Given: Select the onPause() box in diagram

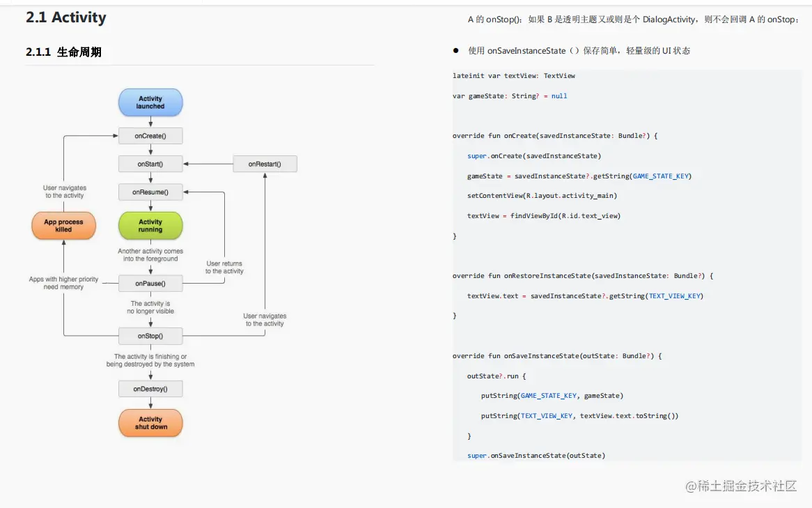Looking at the screenshot, I should [x=150, y=284].
